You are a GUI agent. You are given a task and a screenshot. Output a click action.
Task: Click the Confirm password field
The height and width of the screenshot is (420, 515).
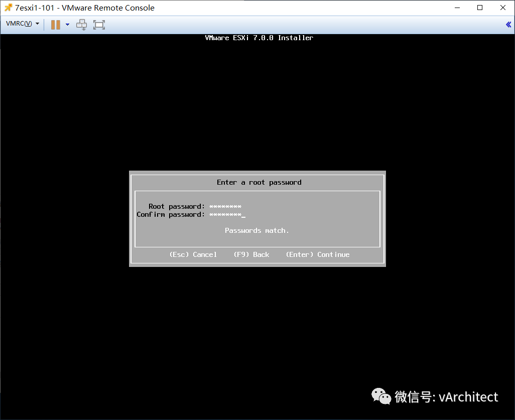(x=227, y=215)
